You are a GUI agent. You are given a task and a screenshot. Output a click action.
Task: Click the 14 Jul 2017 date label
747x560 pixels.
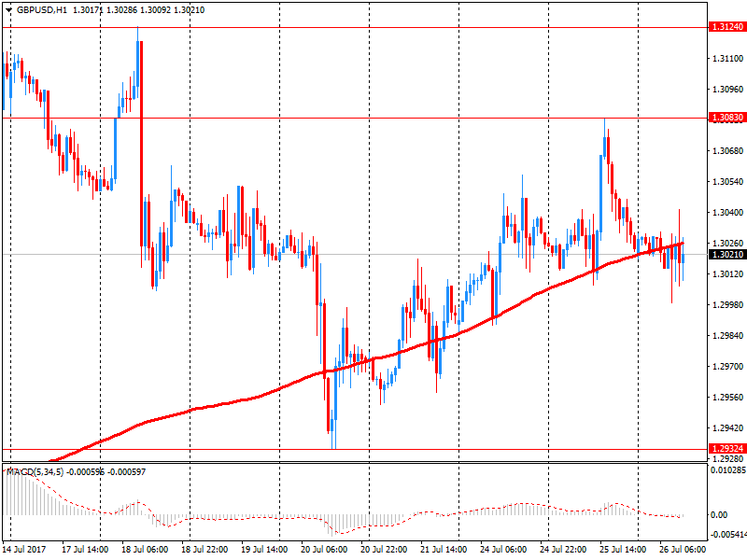pos(24,549)
